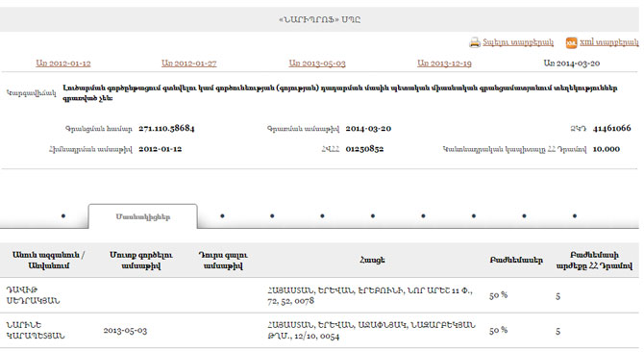644x352 pixels.
Task: Click participant name ՆԱՐԻՆԵ ԿԱՐԱՊԵՏՅԱՆ
Action: (36, 330)
